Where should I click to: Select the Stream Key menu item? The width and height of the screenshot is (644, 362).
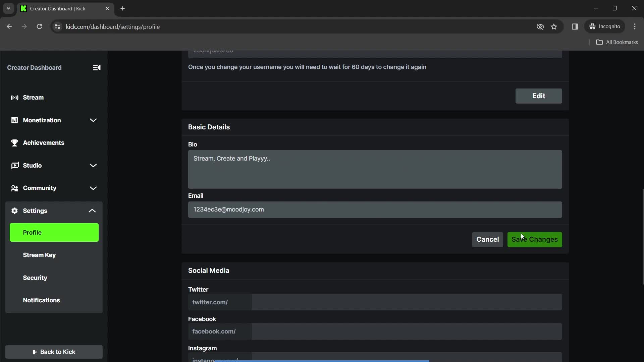[x=39, y=255]
